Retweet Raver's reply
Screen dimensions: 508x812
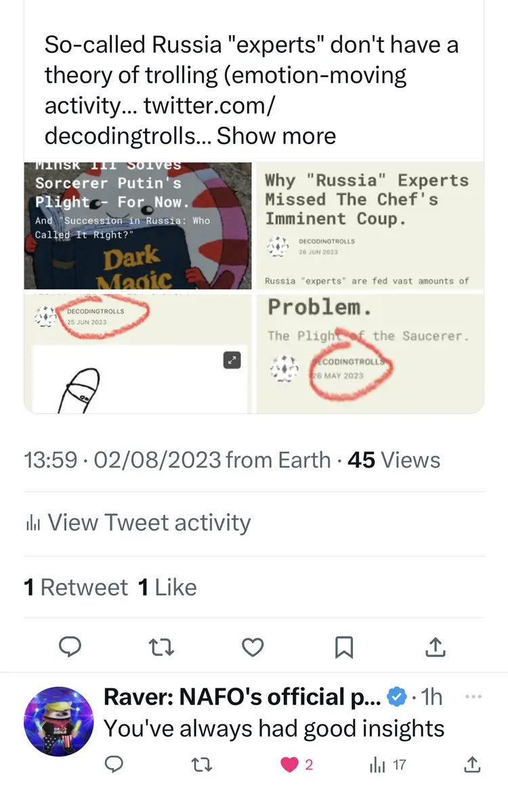coord(200,765)
